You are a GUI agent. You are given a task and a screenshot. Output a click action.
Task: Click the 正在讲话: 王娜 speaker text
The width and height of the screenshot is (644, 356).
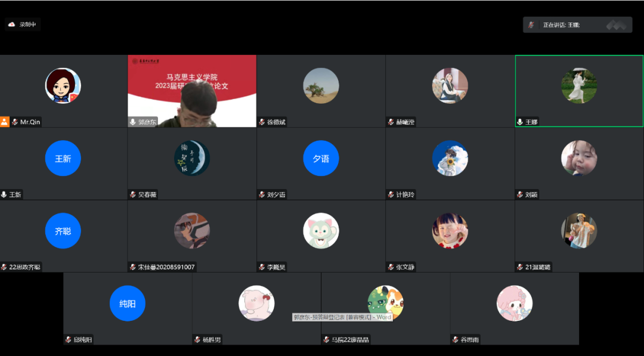click(562, 25)
